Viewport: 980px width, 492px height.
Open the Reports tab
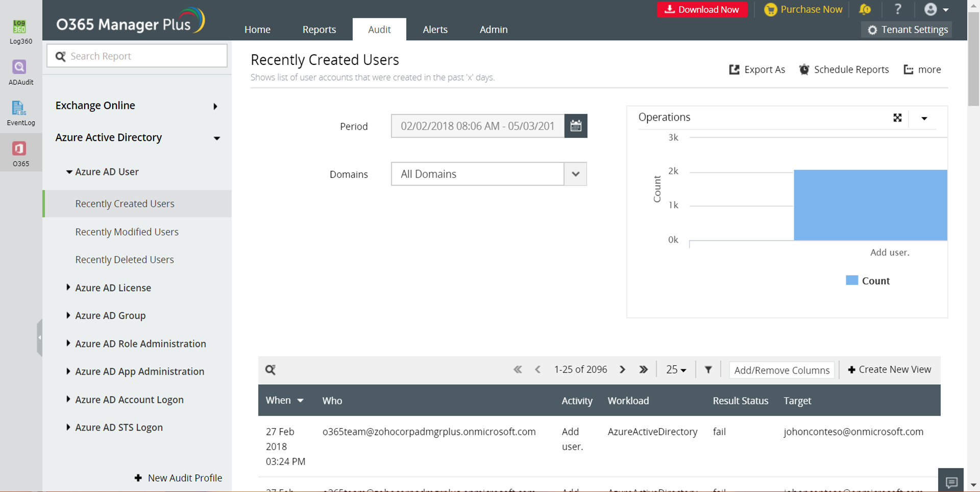pos(319,30)
